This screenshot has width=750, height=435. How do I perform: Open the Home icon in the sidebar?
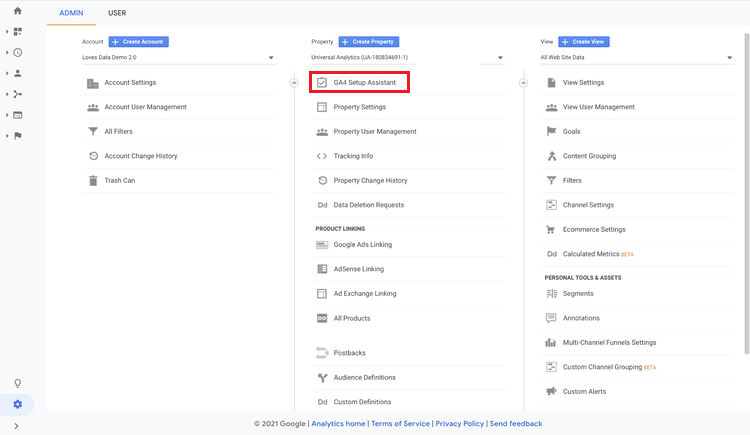coord(18,11)
